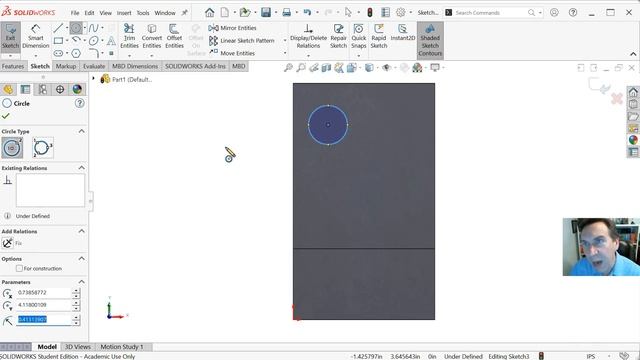Open the Motion Study 1 tab

click(x=122, y=347)
